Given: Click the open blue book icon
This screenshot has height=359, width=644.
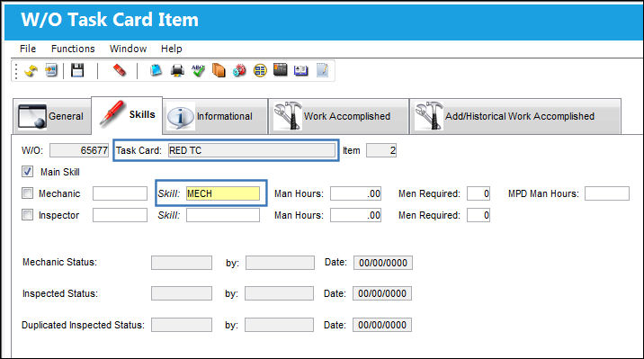Looking at the screenshot, I should (x=301, y=71).
